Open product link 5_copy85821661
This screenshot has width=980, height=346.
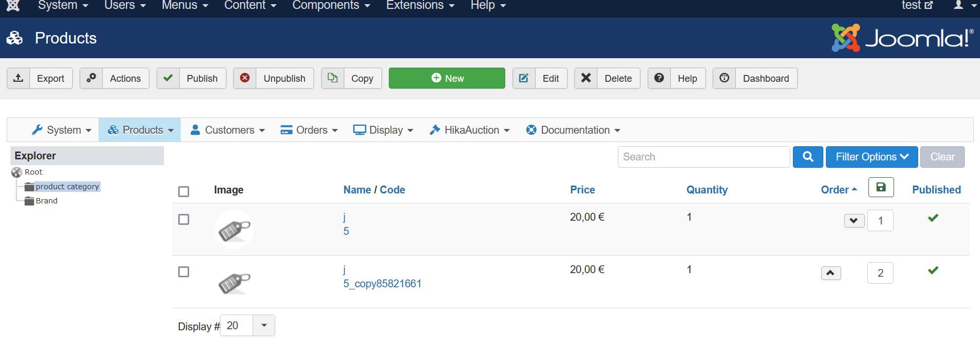[x=382, y=284]
